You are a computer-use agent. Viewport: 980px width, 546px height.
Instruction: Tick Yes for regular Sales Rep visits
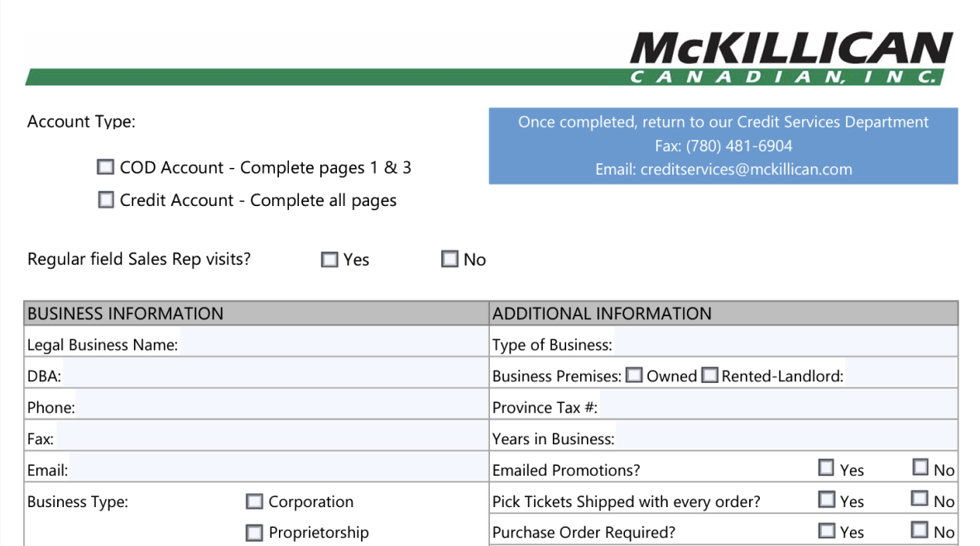tap(329, 260)
